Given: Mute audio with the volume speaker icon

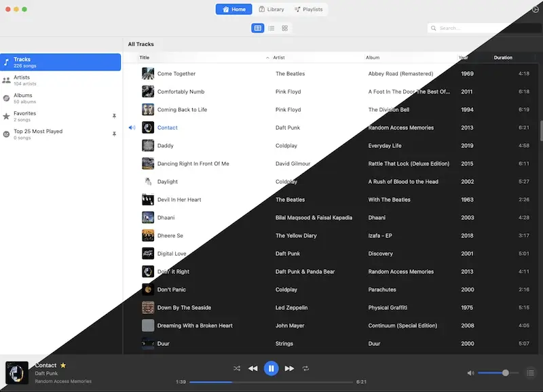Looking at the screenshot, I should 470,373.
